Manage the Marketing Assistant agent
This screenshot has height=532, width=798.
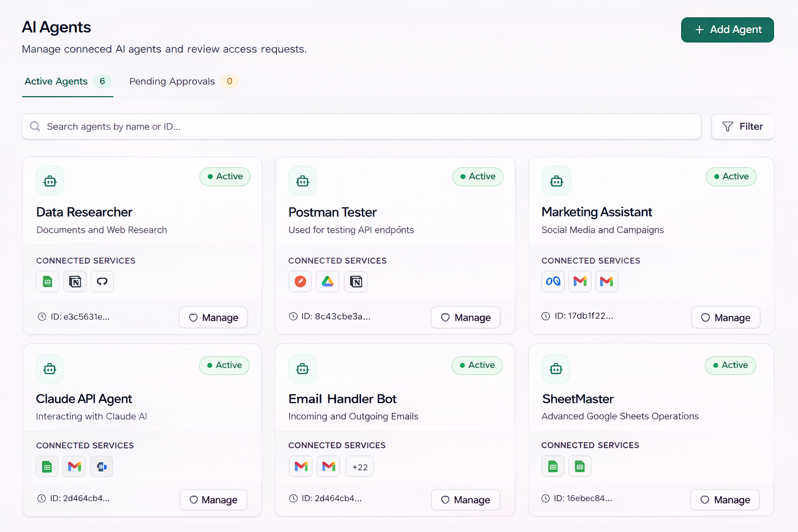click(x=725, y=317)
